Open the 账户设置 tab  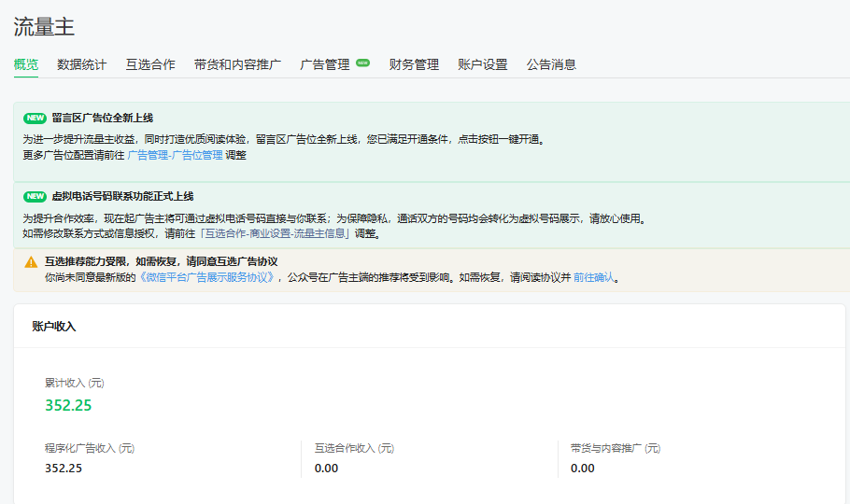[483, 64]
